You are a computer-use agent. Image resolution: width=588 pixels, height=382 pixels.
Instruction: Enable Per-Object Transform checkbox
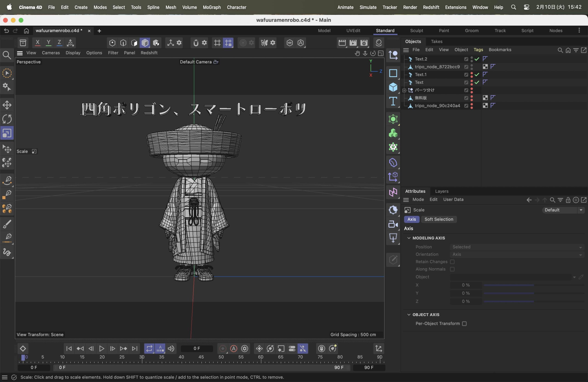464,324
